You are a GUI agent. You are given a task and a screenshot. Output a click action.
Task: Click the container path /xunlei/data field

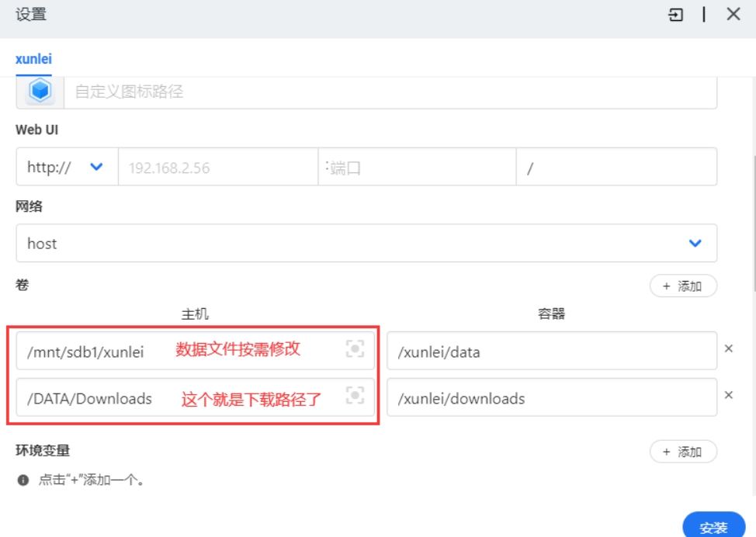(x=551, y=352)
